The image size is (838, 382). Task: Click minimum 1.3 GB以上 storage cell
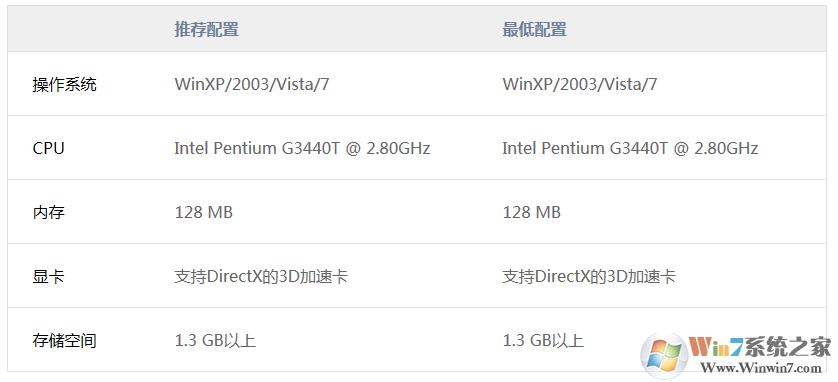[x=543, y=341]
